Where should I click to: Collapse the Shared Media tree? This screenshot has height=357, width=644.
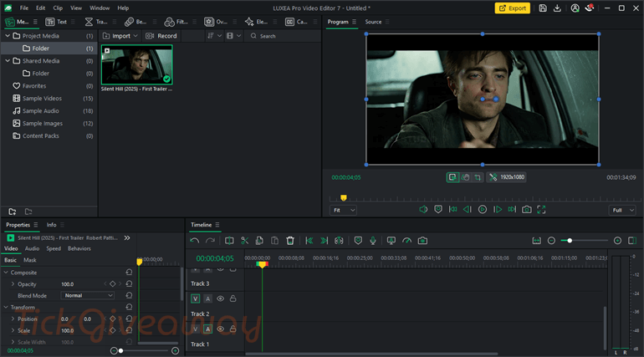8,61
